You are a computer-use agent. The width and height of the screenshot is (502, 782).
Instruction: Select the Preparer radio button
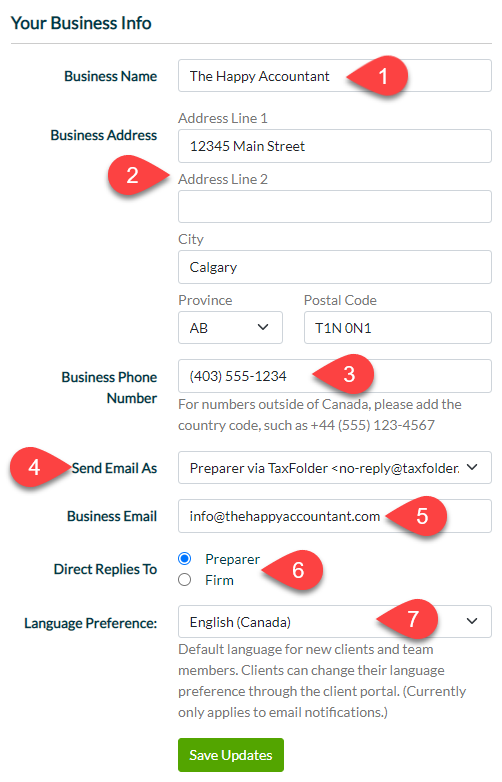pos(184,559)
